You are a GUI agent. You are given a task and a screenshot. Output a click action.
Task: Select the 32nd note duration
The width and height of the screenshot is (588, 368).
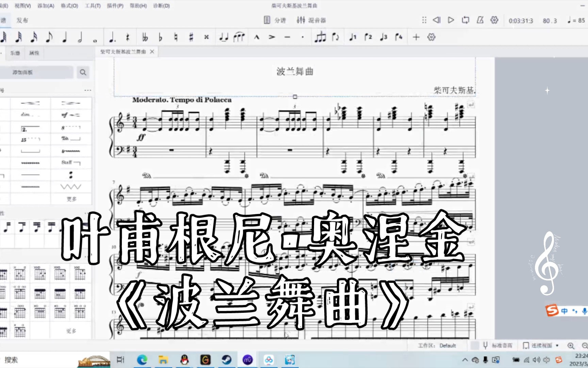(x=19, y=37)
